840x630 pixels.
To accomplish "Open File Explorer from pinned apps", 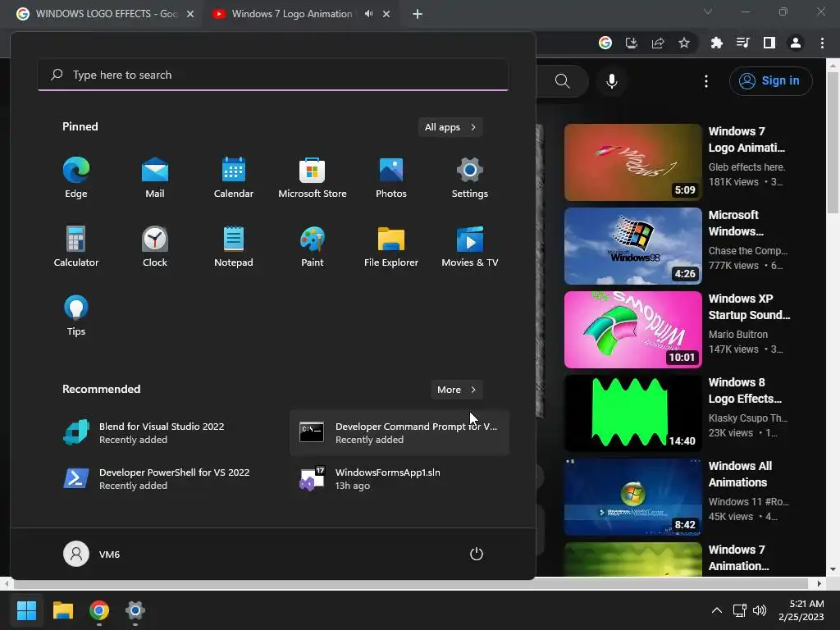I will click(x=391, y=246).
